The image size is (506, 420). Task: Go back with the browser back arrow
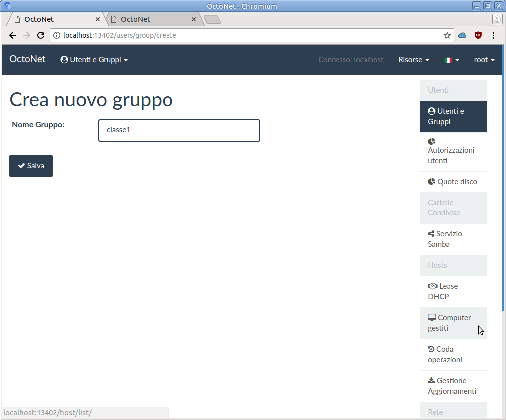(12, 35)
